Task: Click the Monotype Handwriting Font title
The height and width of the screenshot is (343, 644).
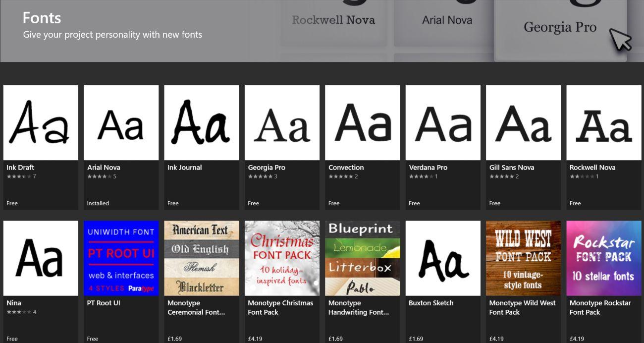Action: pos(359,308)
